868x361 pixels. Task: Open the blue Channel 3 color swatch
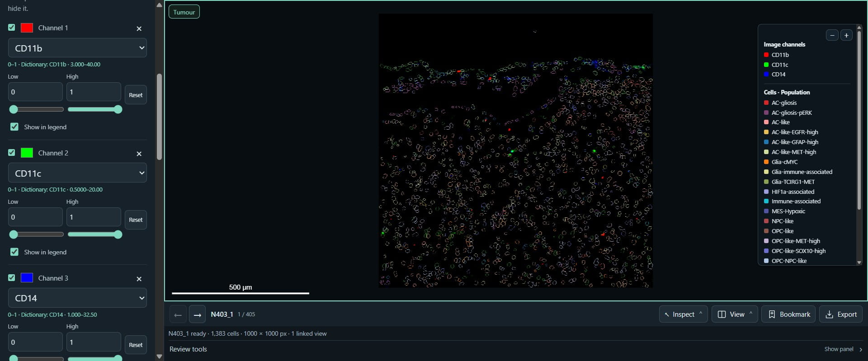[x=27, y=278]
